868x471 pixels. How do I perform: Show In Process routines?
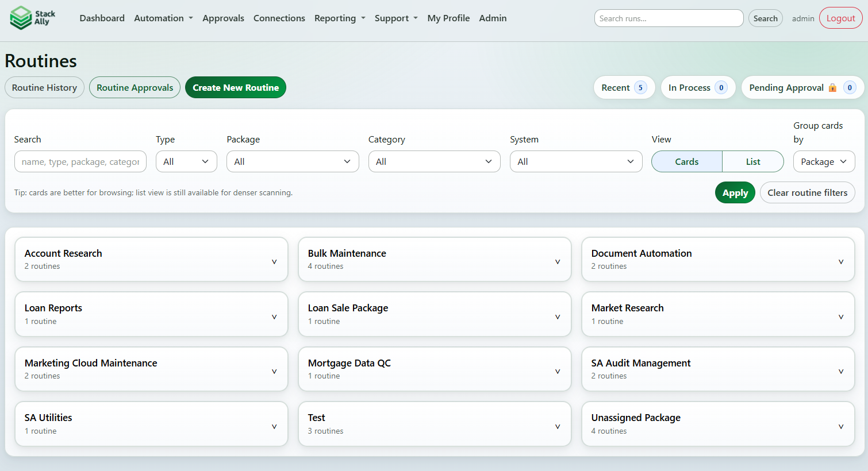coord(698,87)
